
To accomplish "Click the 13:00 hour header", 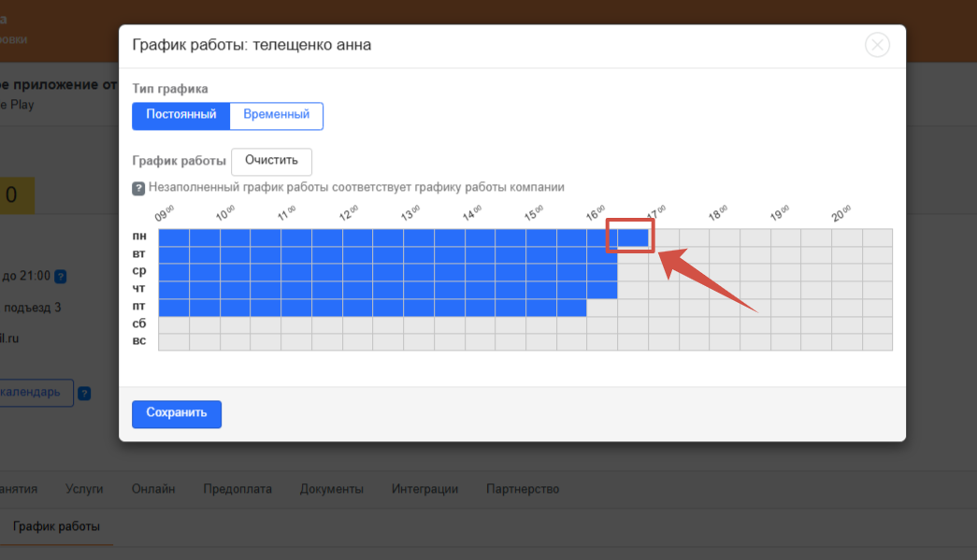I will [410, 213].
